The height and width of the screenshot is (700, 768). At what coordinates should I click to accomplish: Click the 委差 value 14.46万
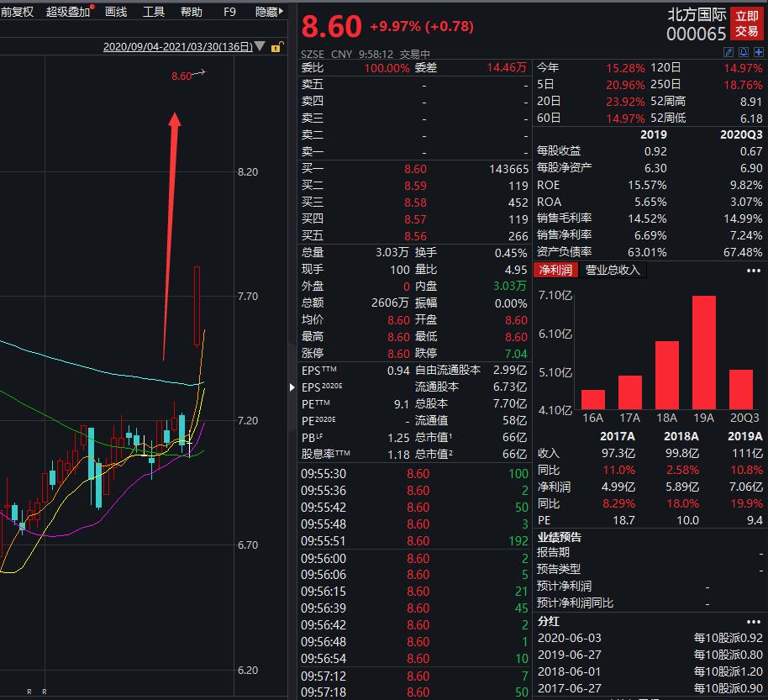pos(507,67)
